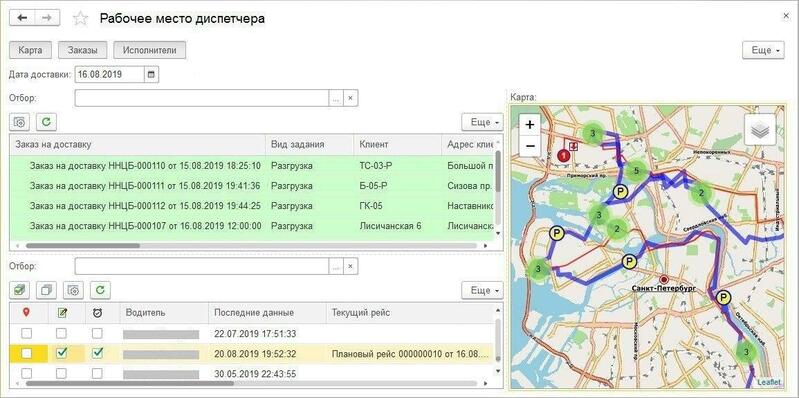Open Еще menu above the orders table
This screenshot has width=799, height=398.
tap(482, 122)
